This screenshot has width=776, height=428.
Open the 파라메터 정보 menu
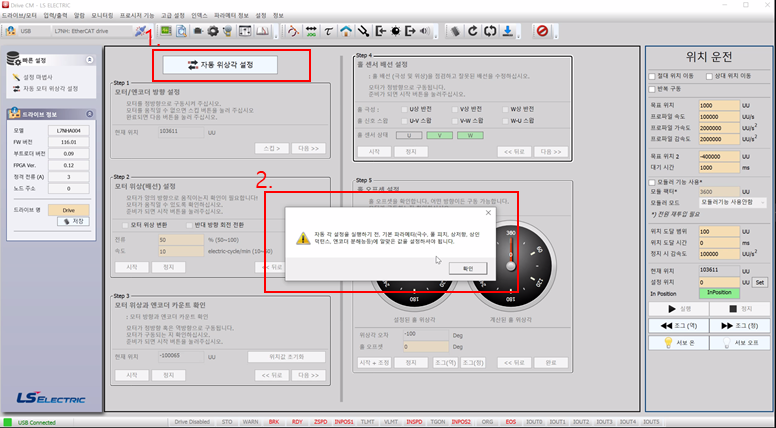231,15
